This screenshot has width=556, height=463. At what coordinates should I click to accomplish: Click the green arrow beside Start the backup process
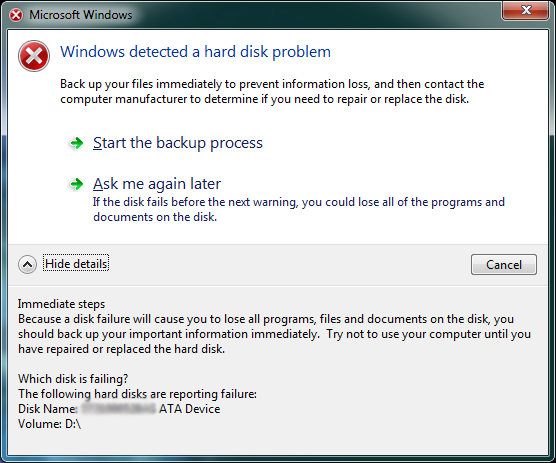tap(76, 143)
